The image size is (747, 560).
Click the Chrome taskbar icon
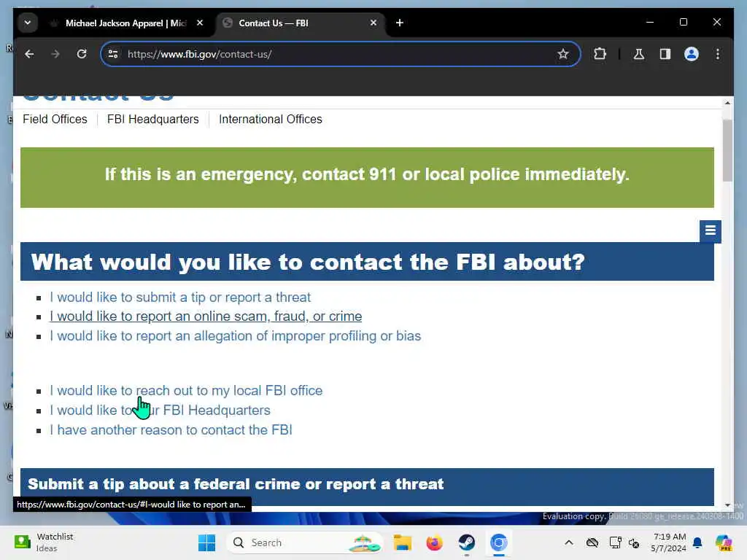pyautogui.click(x=499, y=542)
